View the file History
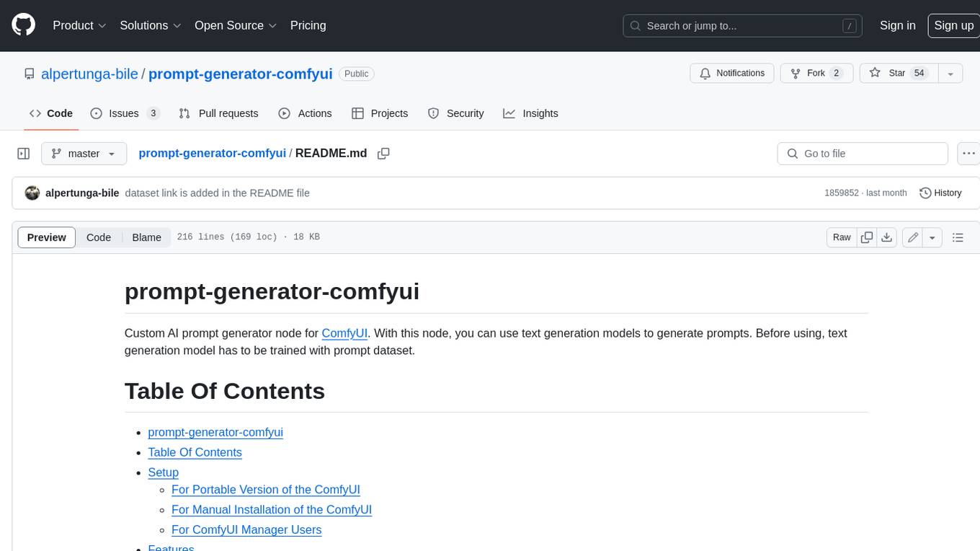The height and width of the screenshot is (551, 980). point(940,193)
